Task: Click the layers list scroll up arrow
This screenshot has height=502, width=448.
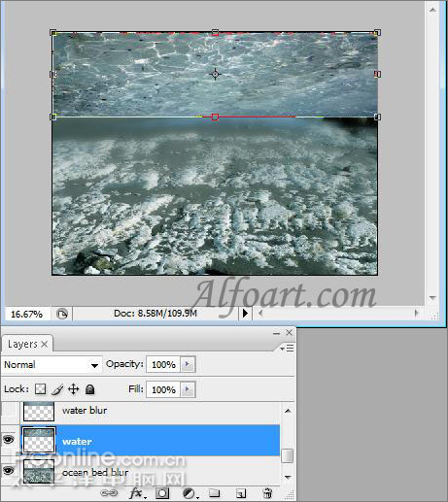Action: tap(288, 411)
